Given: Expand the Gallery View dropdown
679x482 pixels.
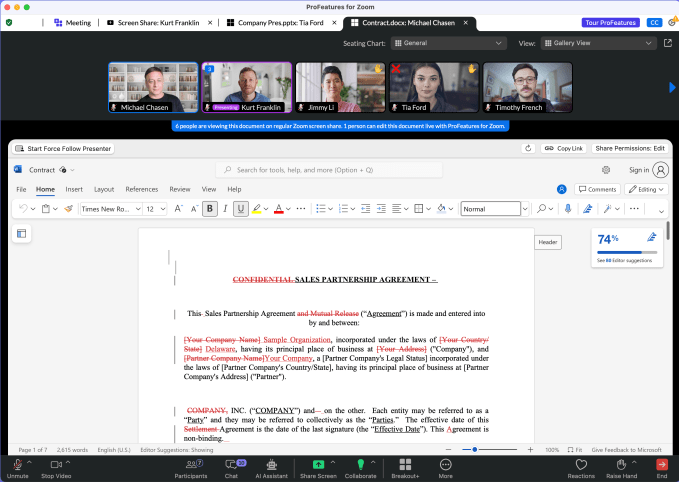Looking at the screenshot, I should point(598,43).
